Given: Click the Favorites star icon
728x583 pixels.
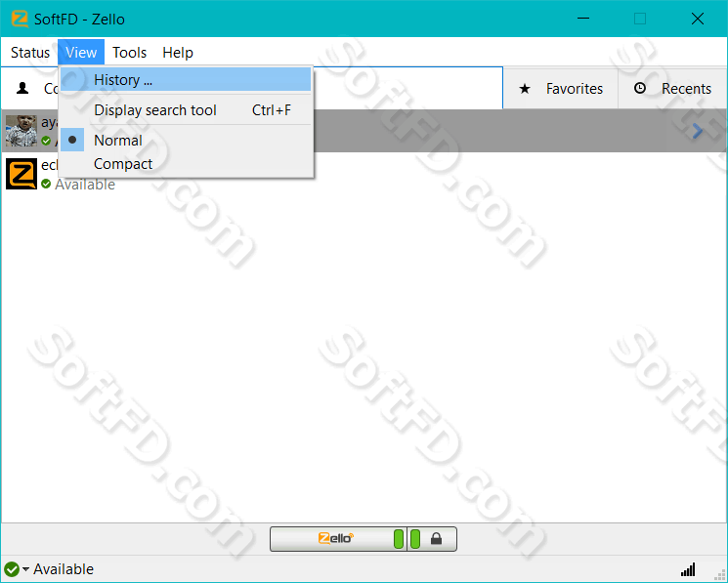Looking at the screenshot, I should [525, 88].
